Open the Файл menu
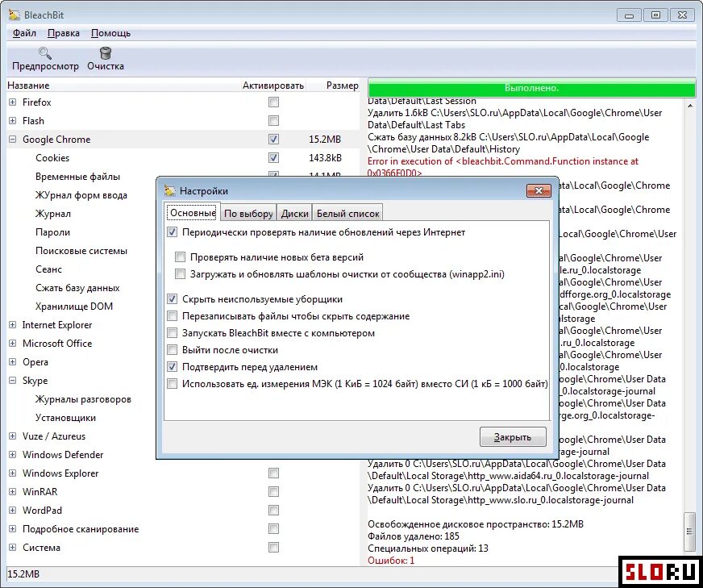703x588 pixels. click(x=24, y=33)
